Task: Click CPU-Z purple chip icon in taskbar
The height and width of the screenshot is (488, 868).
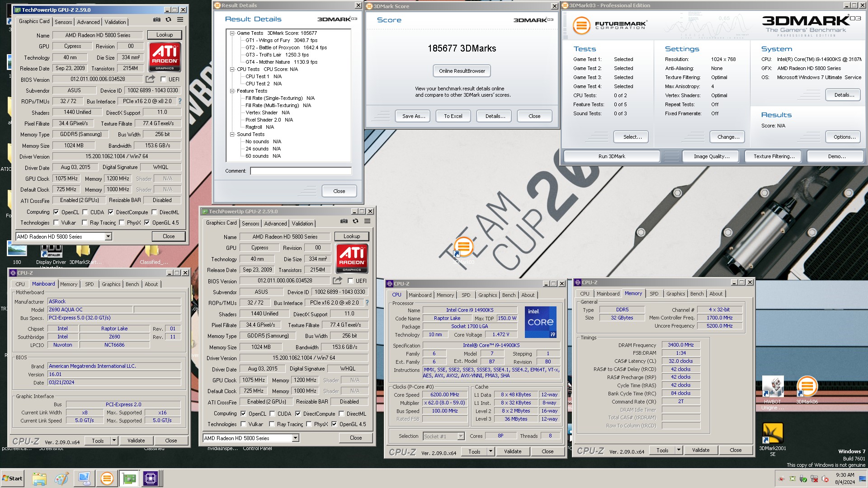Action: 151,479
